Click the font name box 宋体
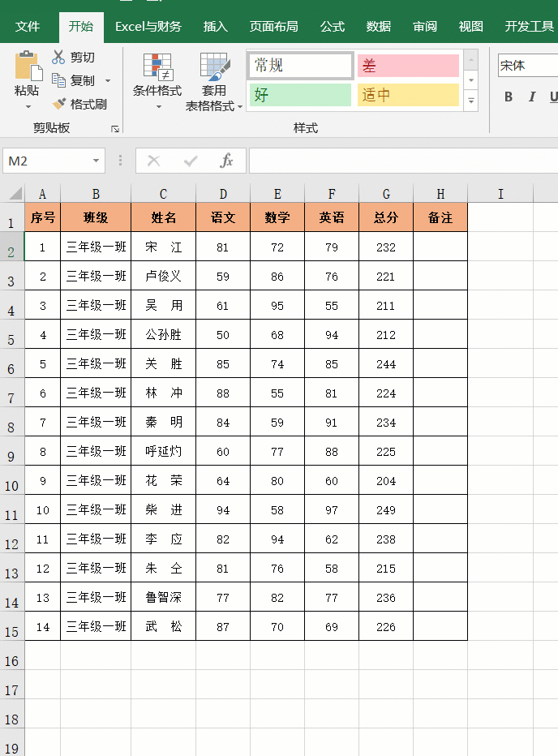Image resolution: width=558 pixels, height=756 pixels. [528, 66]
